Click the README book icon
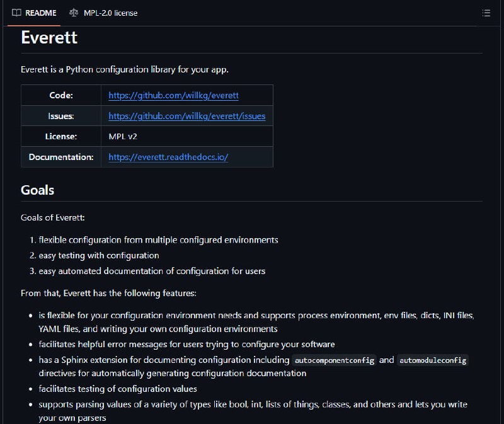This screenshot has height=424, width=504. (16, 13)
